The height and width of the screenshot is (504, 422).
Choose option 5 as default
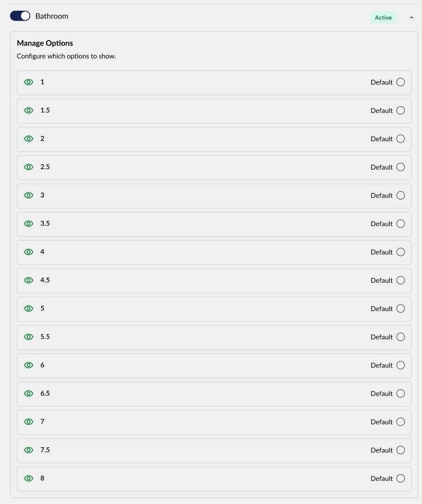tap(400, 309)
